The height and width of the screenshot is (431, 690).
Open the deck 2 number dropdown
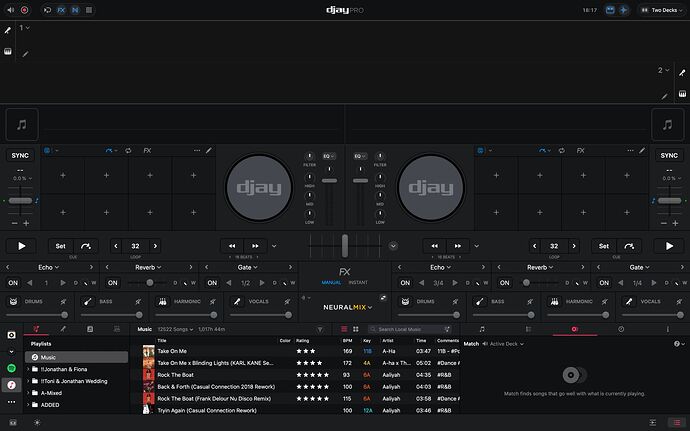664,70
